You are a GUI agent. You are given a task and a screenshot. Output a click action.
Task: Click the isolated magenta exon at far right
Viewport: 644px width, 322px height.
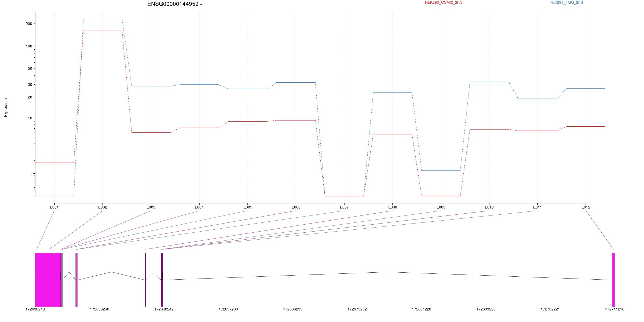coord(613,280)
